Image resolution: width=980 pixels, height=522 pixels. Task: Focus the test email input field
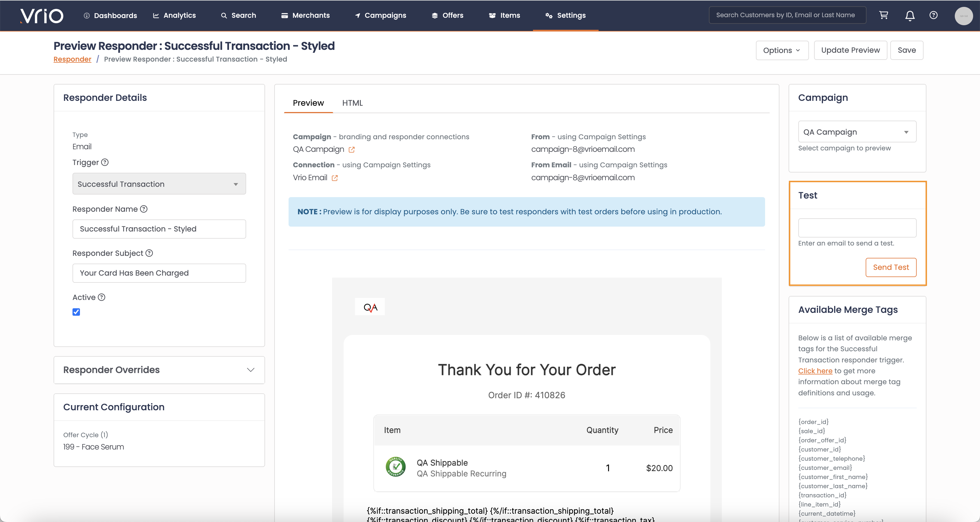tap(857, 228)
